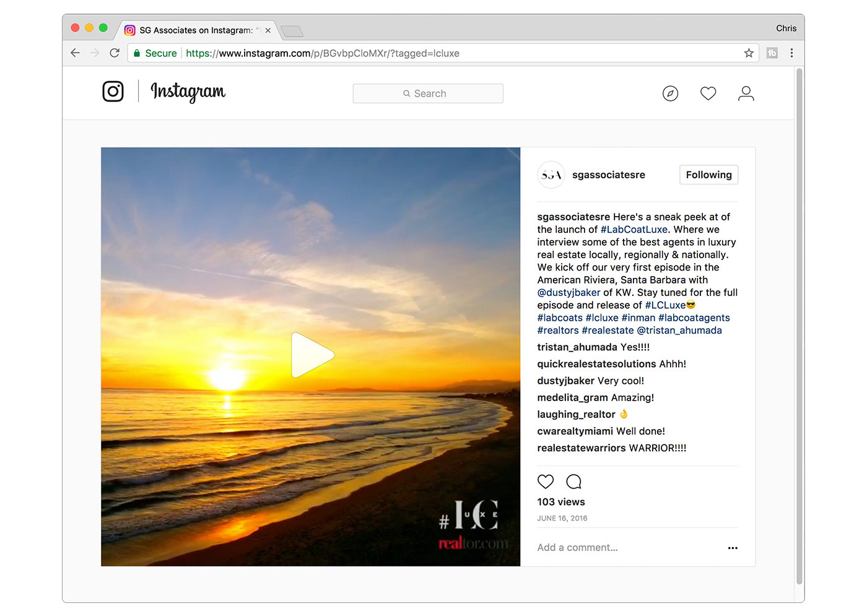
Task: Open the #labcoatagents hashtag
Action: [694, 318]
